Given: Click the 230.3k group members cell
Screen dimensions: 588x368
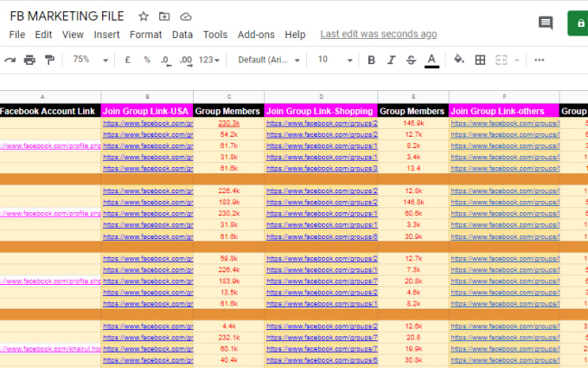Looking at the screenshot, I should (229, 123).
